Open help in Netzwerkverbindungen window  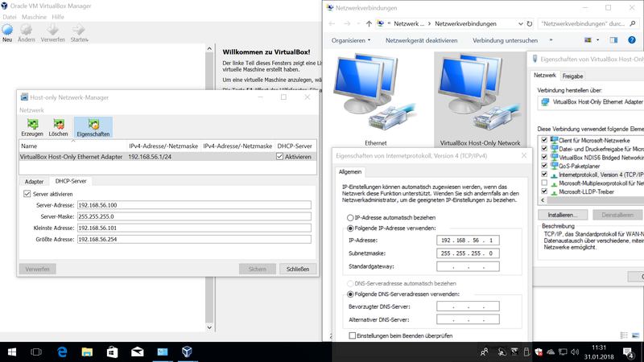pyautogui.click(x=632, y=39)
